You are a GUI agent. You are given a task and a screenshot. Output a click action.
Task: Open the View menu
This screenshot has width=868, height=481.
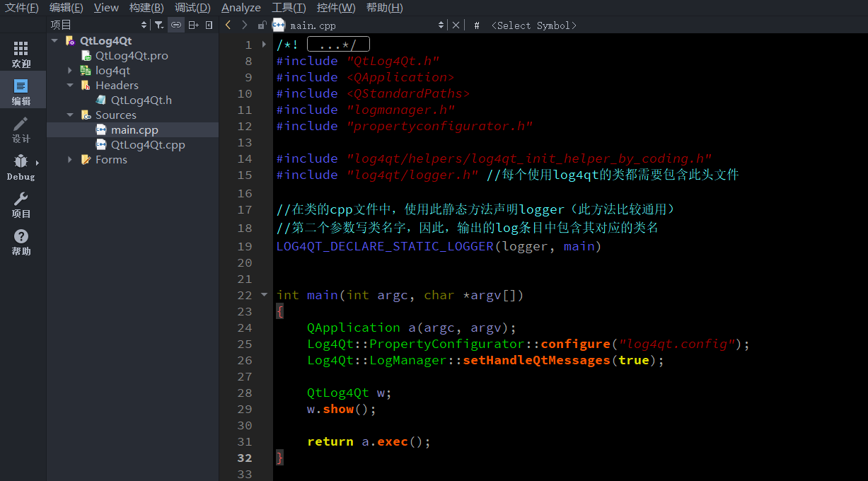click(x=106, y=8)
